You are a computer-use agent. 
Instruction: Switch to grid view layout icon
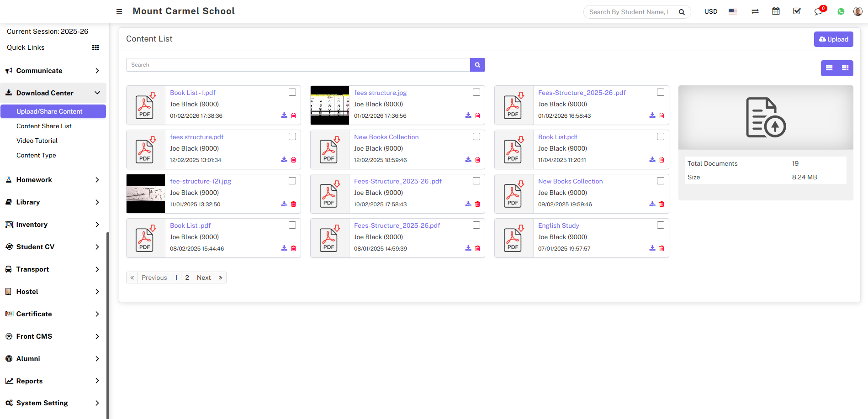(845, 68)
